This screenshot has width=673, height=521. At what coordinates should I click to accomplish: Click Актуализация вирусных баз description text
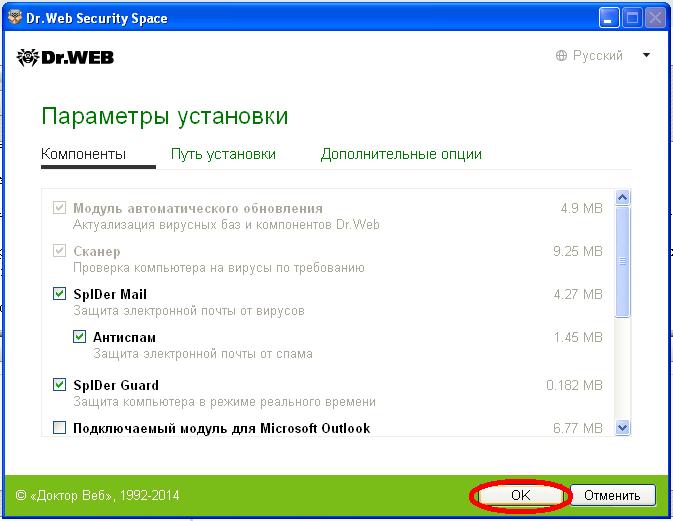(x=226, y=225)
